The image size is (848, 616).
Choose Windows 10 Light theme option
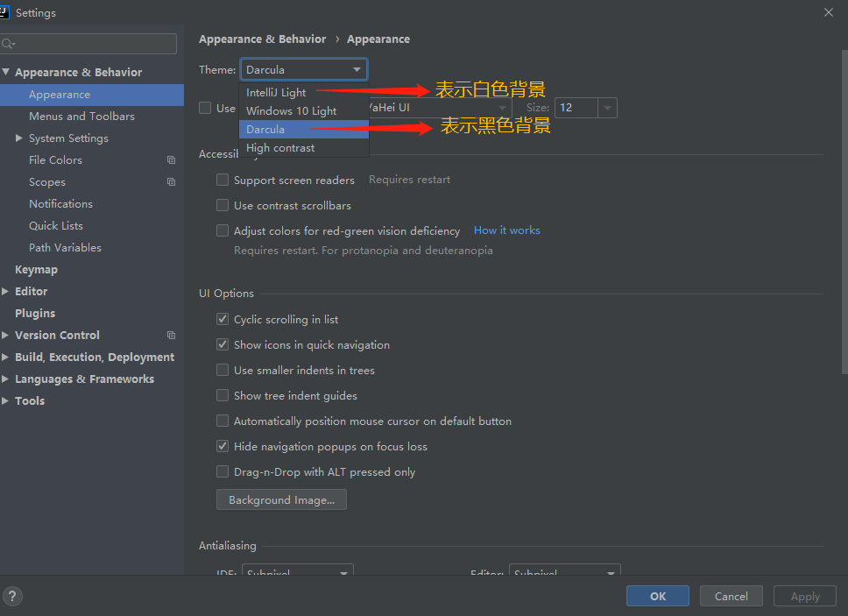[304, 111]
